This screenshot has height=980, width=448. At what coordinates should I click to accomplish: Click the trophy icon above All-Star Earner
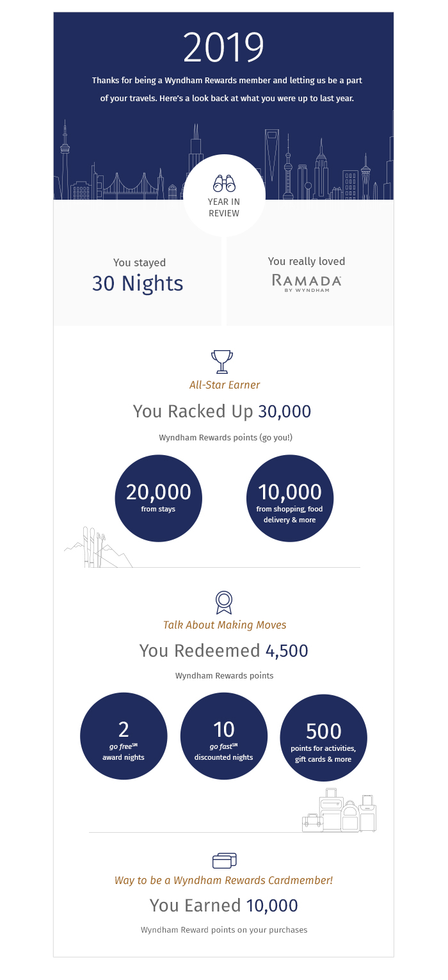[222, 361]
